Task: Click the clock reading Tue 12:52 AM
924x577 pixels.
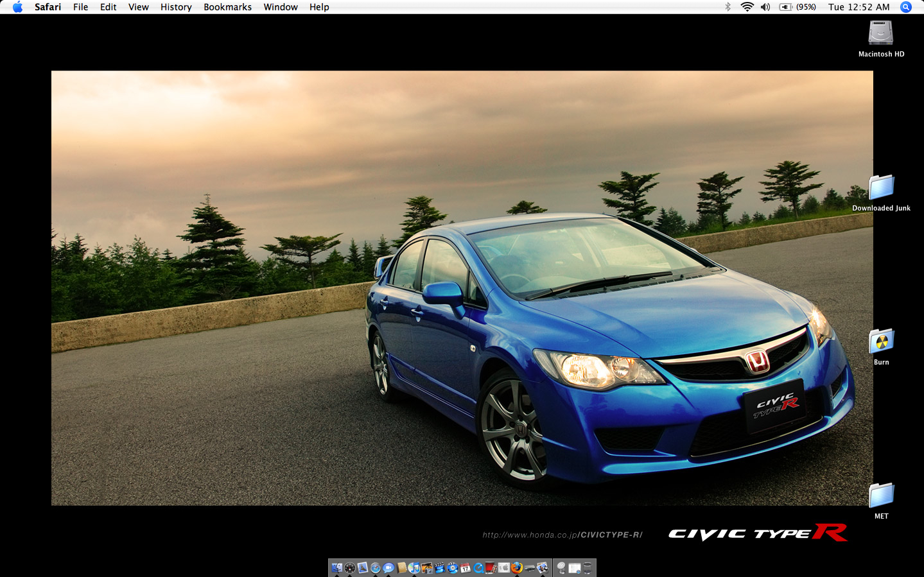Action: point(859,7)
